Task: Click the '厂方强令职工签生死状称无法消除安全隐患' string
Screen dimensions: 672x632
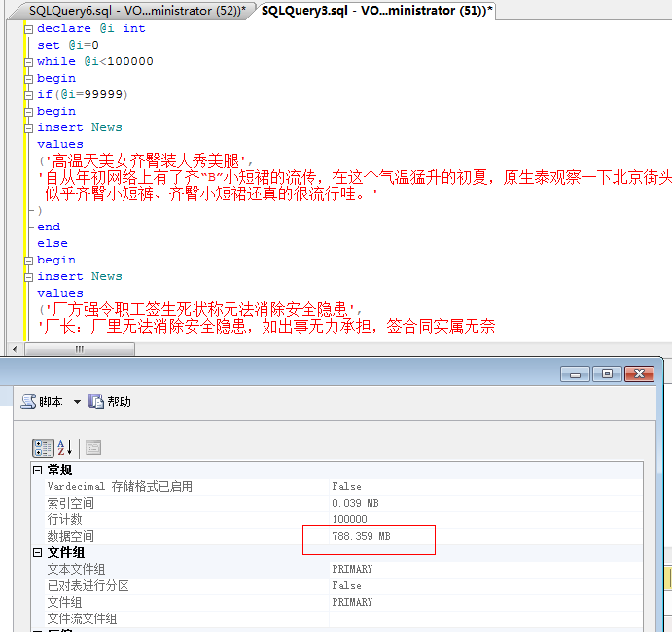Action: click(199, 309)
